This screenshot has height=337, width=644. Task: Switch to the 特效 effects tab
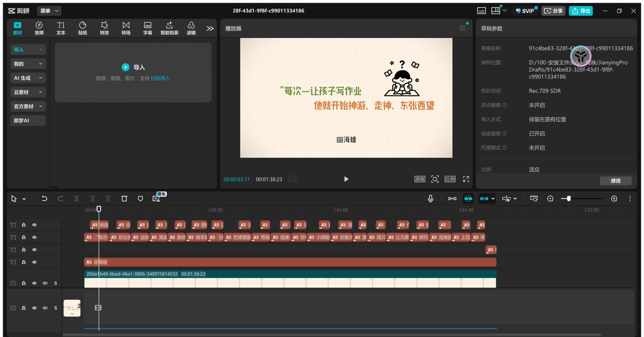[104, 28]
